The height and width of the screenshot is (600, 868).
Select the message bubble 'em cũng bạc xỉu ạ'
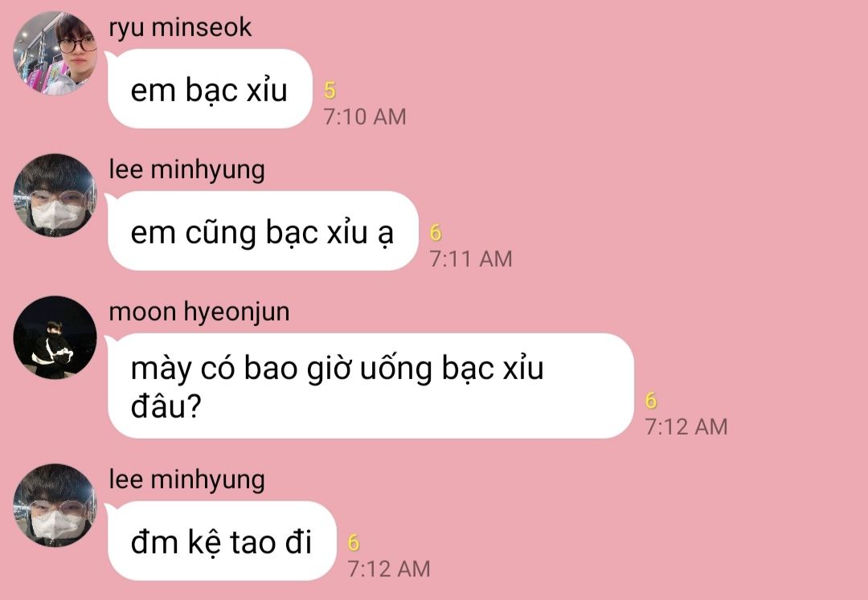(263, 231)
